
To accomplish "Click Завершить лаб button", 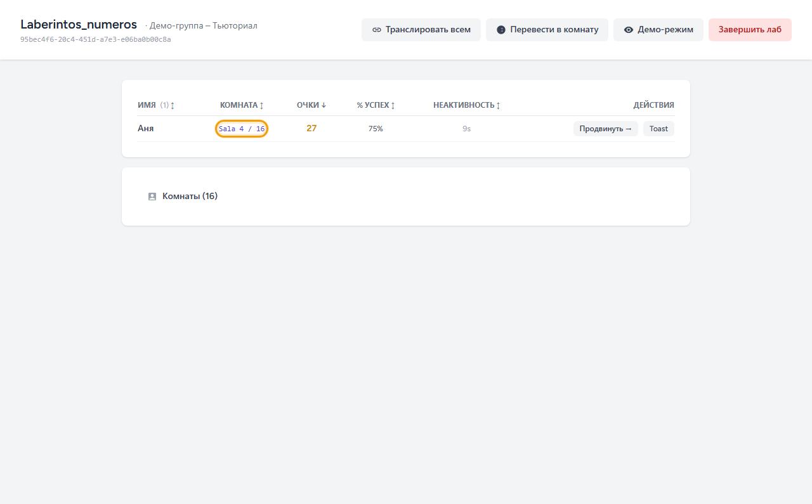I will (x=750, y=30).
